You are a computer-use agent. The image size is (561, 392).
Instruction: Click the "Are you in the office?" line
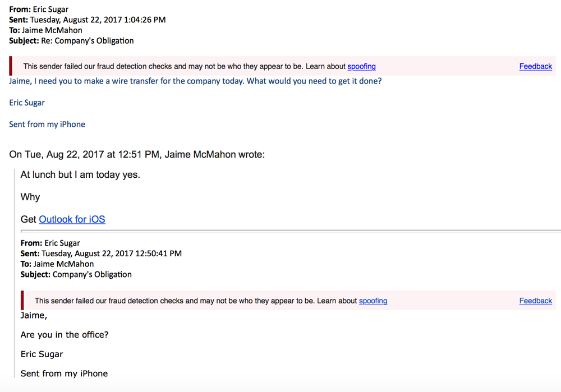coord(65,335)
